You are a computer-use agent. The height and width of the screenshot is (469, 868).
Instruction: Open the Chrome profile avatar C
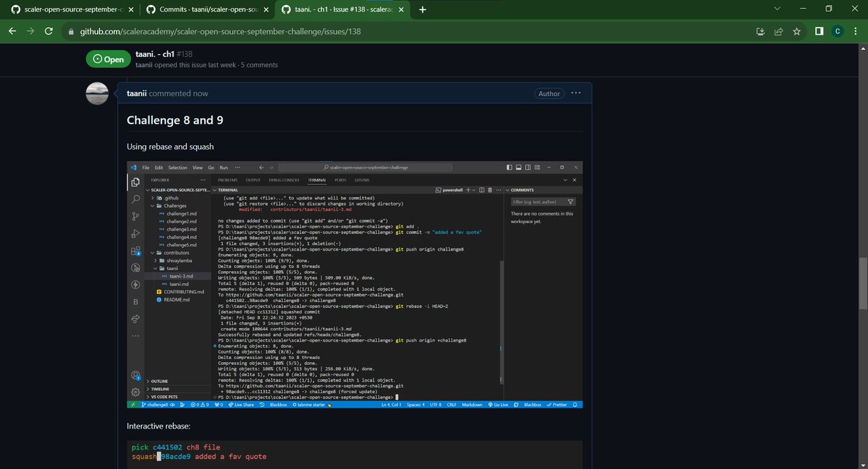click(x=837, y=32)
